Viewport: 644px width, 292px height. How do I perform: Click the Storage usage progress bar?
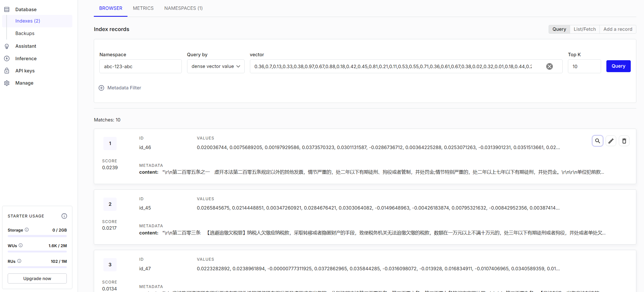37,236
